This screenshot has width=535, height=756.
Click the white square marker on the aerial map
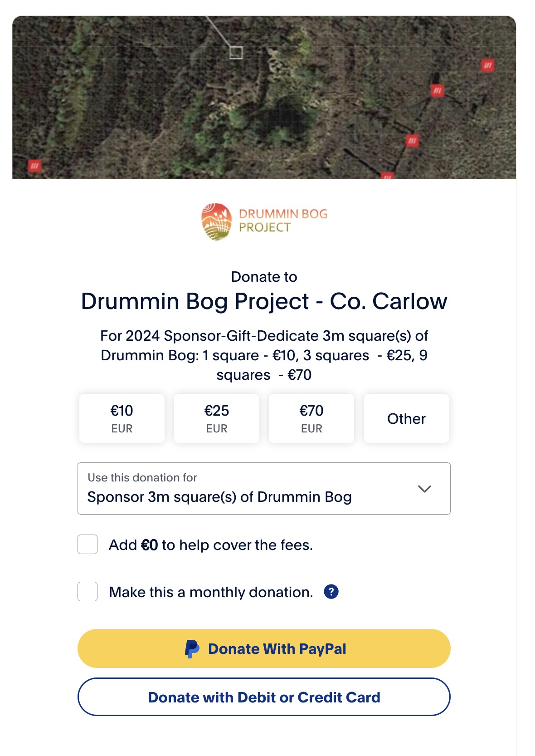(236, 53)
